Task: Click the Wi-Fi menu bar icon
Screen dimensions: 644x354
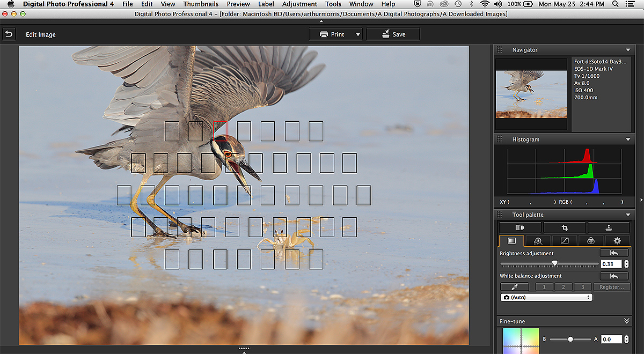Action: [485, 4]
